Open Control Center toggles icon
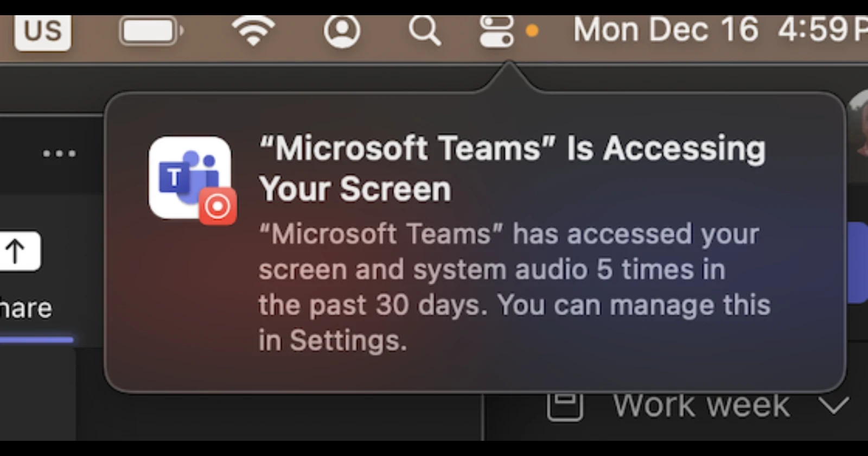Image resolution: width=868 pixels, height=456 pixels. point(496,31)
